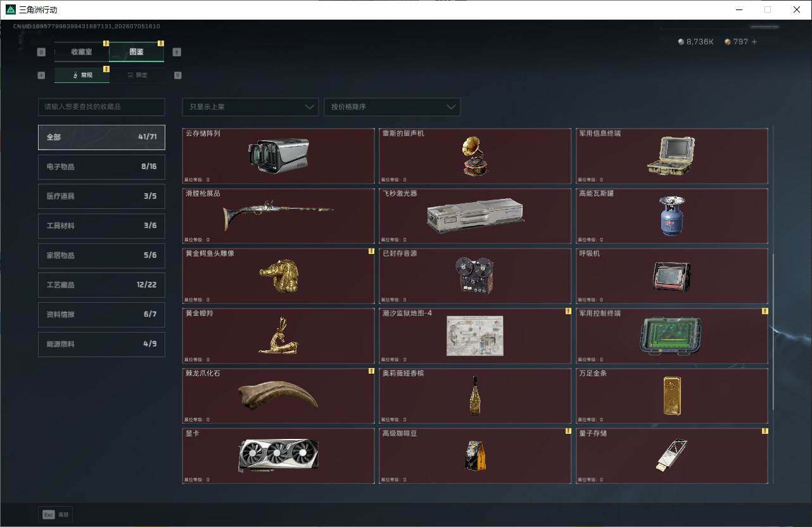Screen dimensions: 812x527
Task: Filter by 工艺藏品 category
Action: click(101, 285)
